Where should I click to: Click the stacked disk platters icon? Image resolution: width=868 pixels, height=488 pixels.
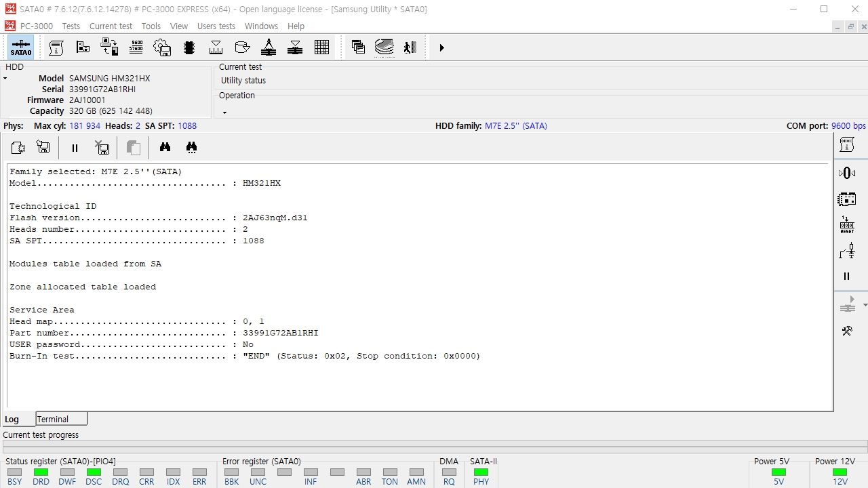click(x=384, y=47)
